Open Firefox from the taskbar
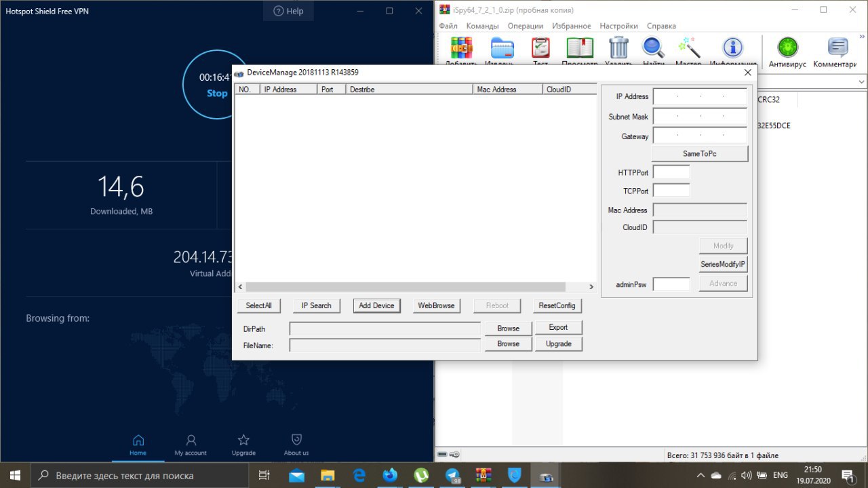Viewport: 868px width, 488px height. coord(390,475)
